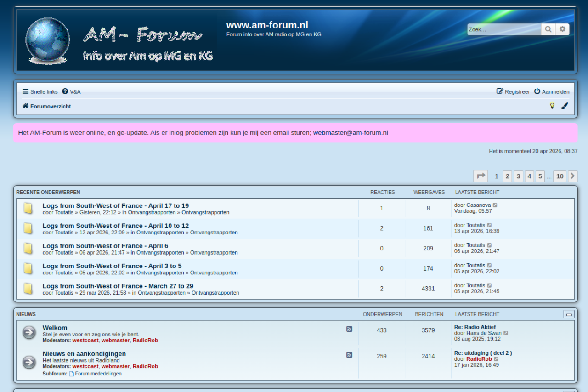Screen dimensions: 588x392
Task: Click the arrow icon of the Welkom forum
Action: pyautogui.click(x=29, y=332)
